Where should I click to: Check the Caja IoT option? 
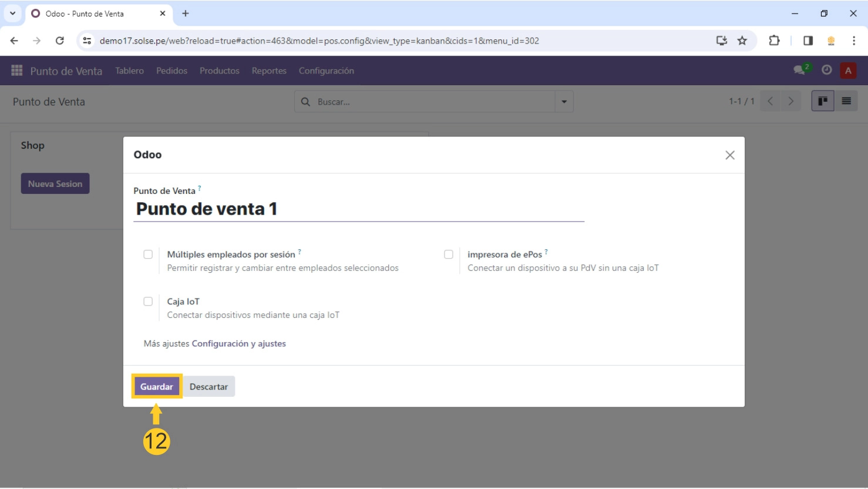click(x=148, y=302)
